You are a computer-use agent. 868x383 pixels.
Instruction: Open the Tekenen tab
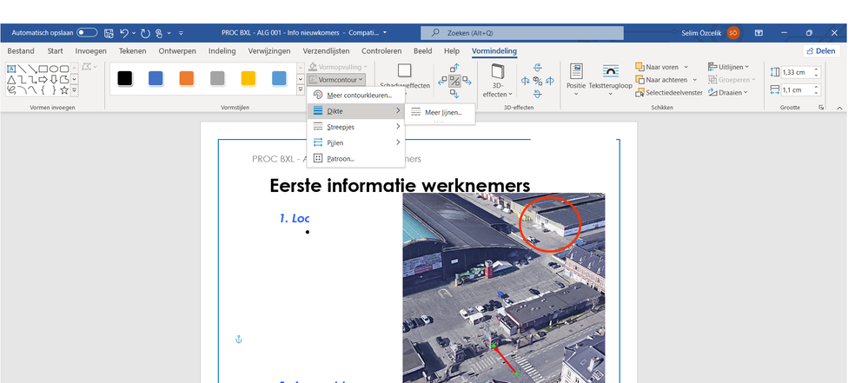coord(132,51)
